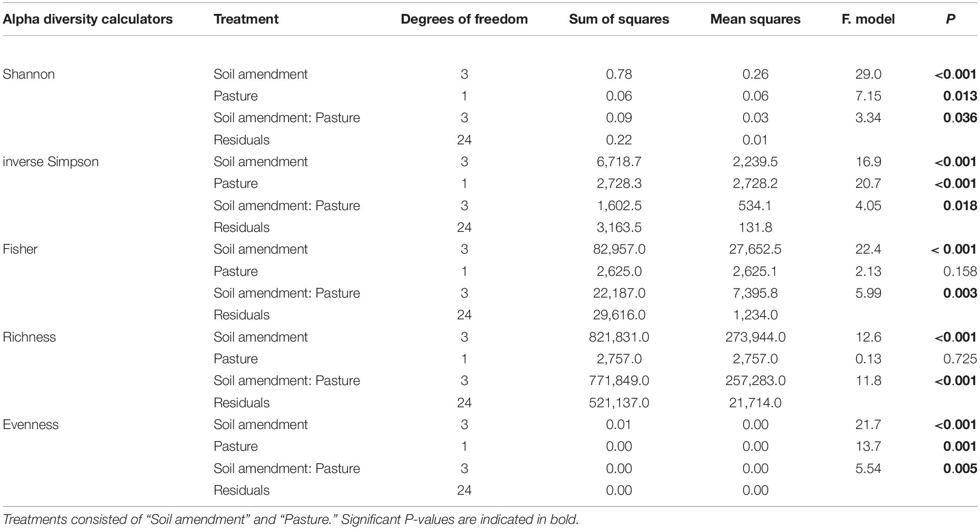The image size is (980, 529).
Task: Click the 'Degrees of freedom' header
Action: [464, 19]
